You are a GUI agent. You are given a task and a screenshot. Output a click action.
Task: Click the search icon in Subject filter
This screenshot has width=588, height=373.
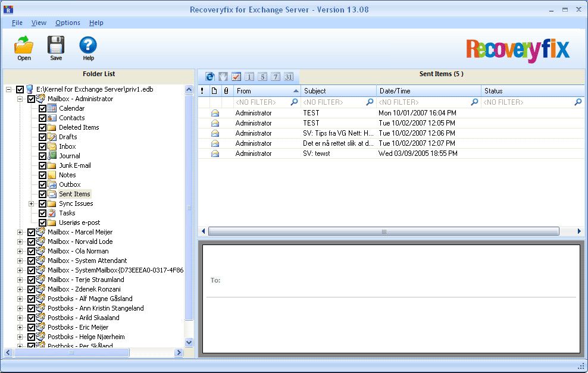point(370,102)
